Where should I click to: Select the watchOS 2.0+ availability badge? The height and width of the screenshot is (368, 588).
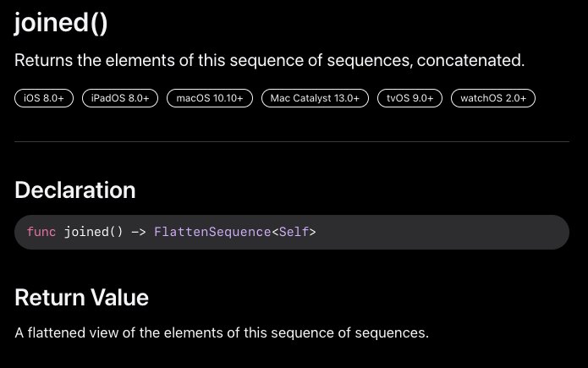(493, 99)
